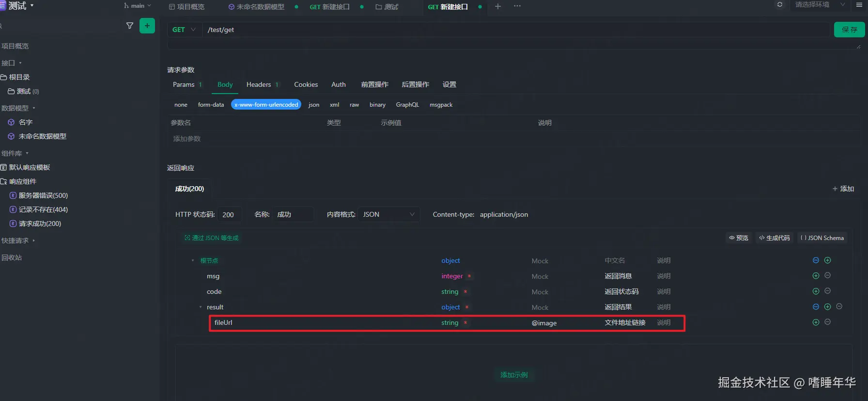Open the main branch dropdown
The height and width of the screenshot is (401, 868).
pos(138,6)
